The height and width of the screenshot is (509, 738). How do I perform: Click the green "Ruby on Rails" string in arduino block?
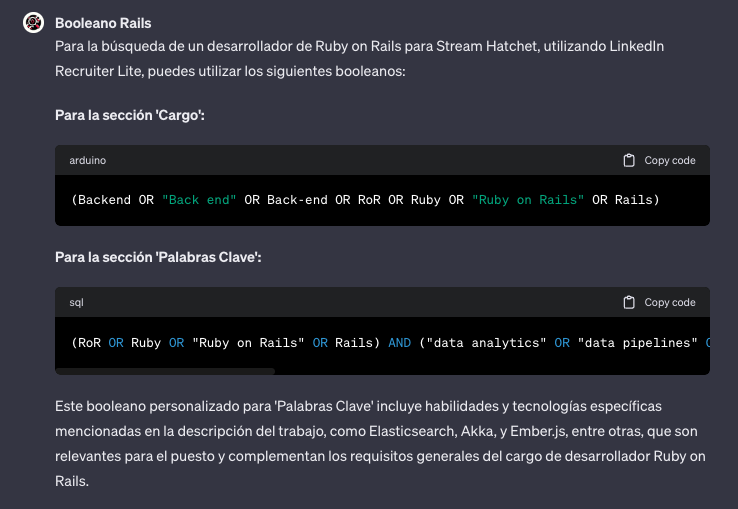pos(528,200)
